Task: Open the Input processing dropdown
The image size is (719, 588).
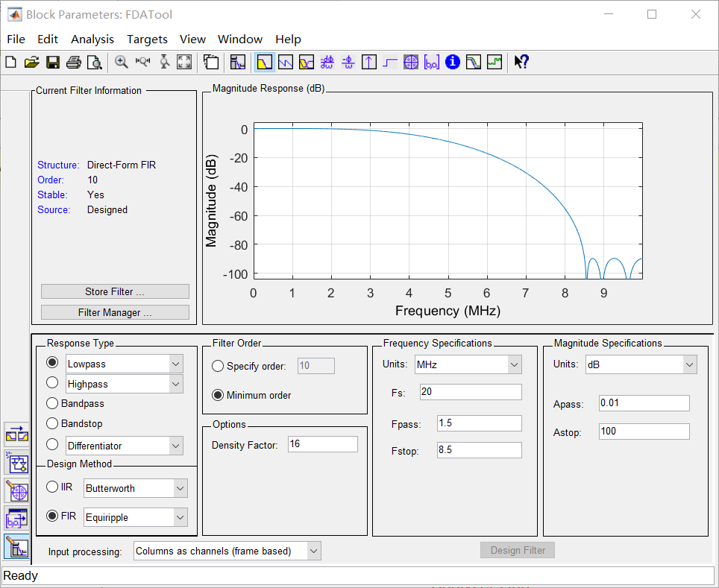Action: tap(227, 551)
